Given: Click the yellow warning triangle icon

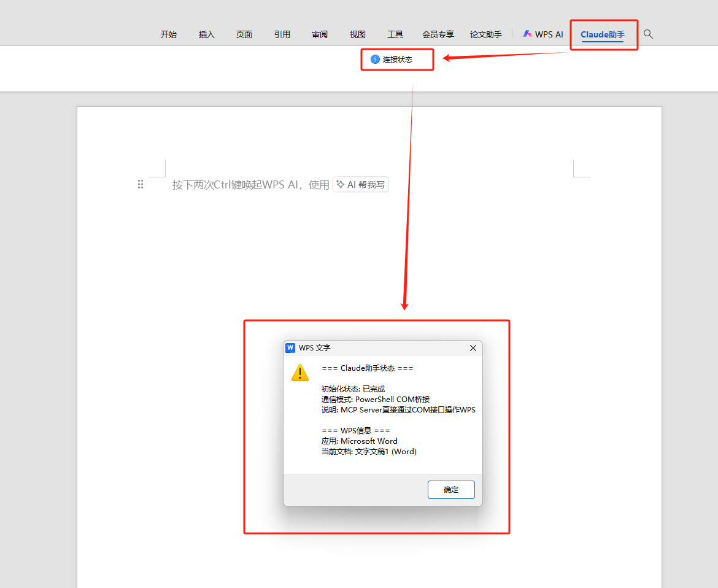Looking at the screenshot, I should pyautogui.click(x=300, y=373).
